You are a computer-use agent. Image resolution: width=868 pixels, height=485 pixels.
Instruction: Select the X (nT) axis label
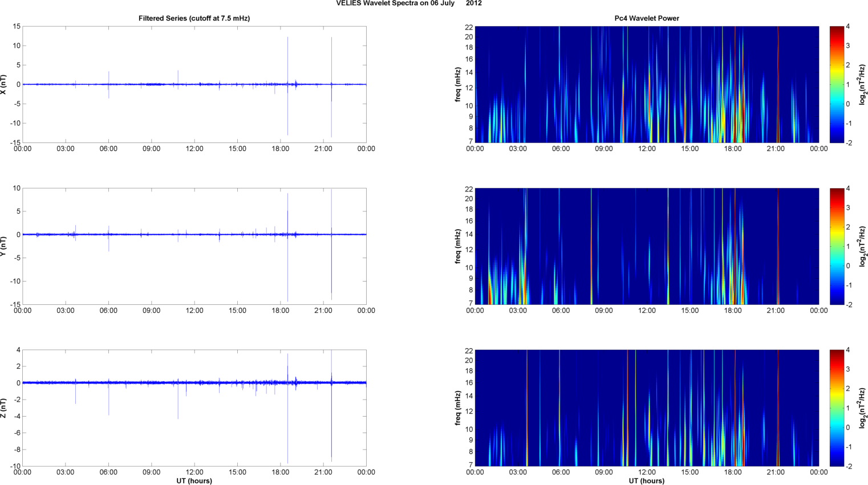[3, 84]
